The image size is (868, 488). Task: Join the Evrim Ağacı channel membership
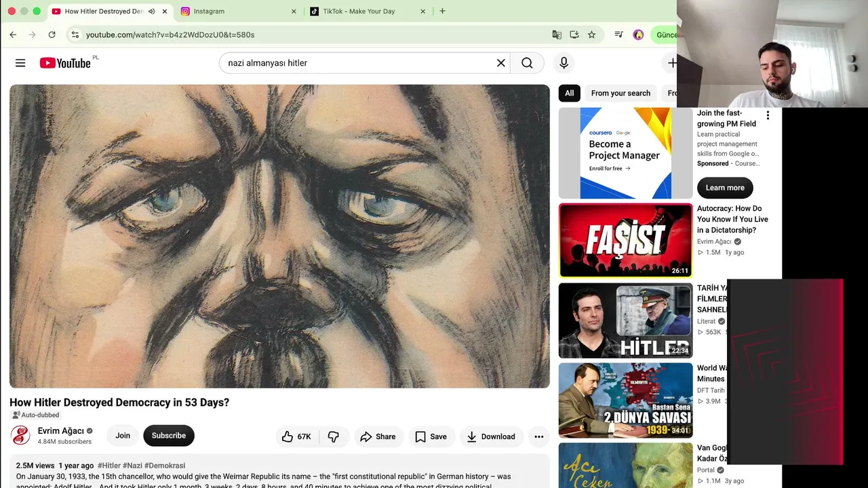(x=123, y=436)
